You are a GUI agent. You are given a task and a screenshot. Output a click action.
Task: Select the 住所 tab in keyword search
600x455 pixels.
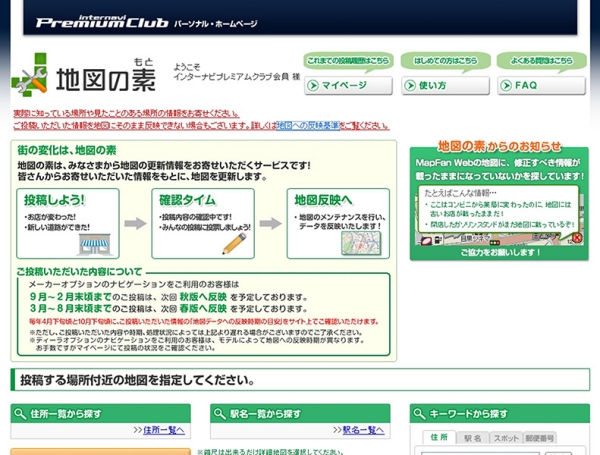[439, 437]
